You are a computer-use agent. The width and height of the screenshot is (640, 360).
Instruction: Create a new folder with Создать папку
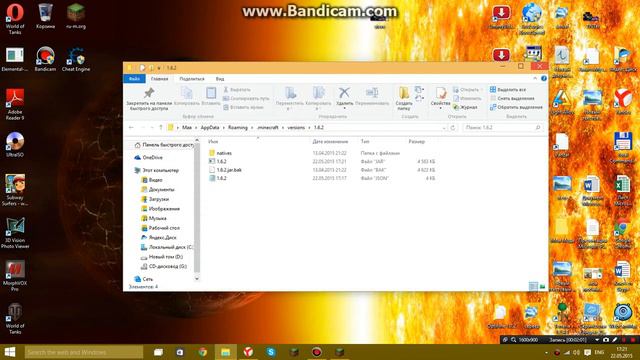coord(404,99)
